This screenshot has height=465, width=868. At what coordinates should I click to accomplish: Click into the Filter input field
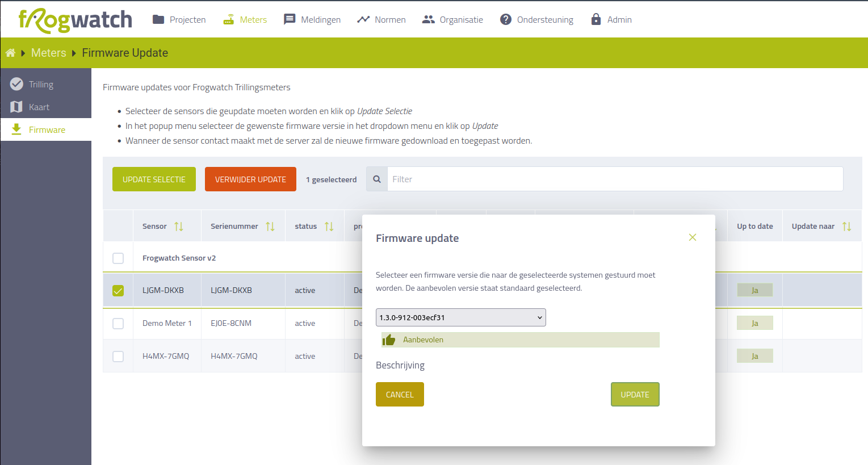614,179
